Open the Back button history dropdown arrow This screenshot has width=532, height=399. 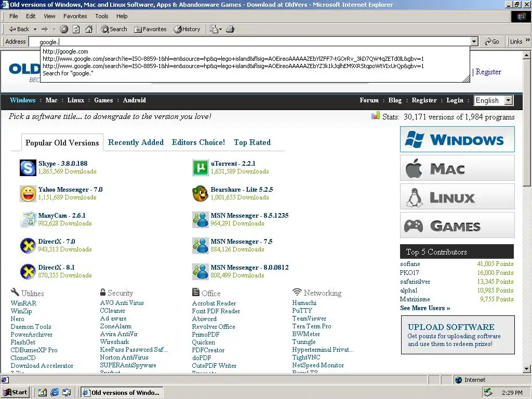coord(35,29)
